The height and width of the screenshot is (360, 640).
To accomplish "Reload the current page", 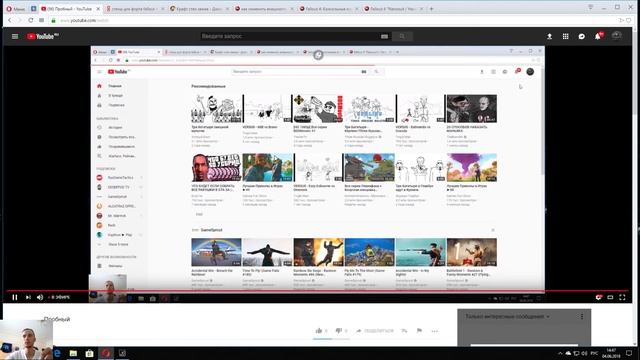I will click(x=31, y=20).
